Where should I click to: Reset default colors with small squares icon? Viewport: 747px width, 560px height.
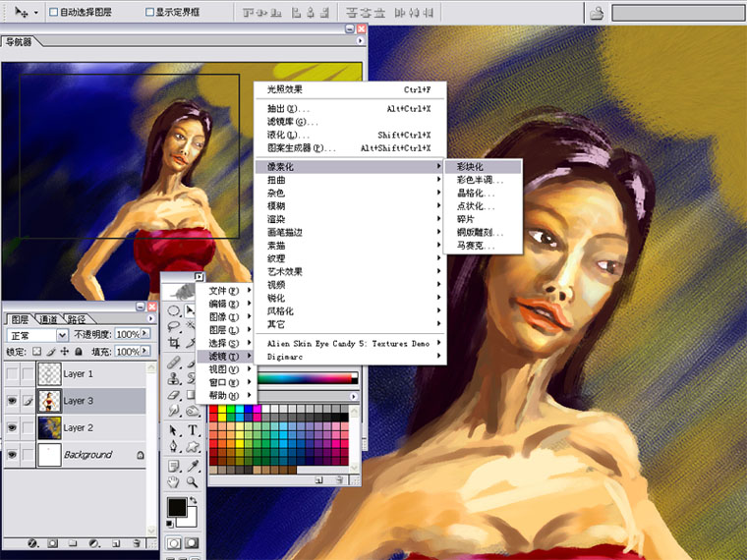(170, 524)
